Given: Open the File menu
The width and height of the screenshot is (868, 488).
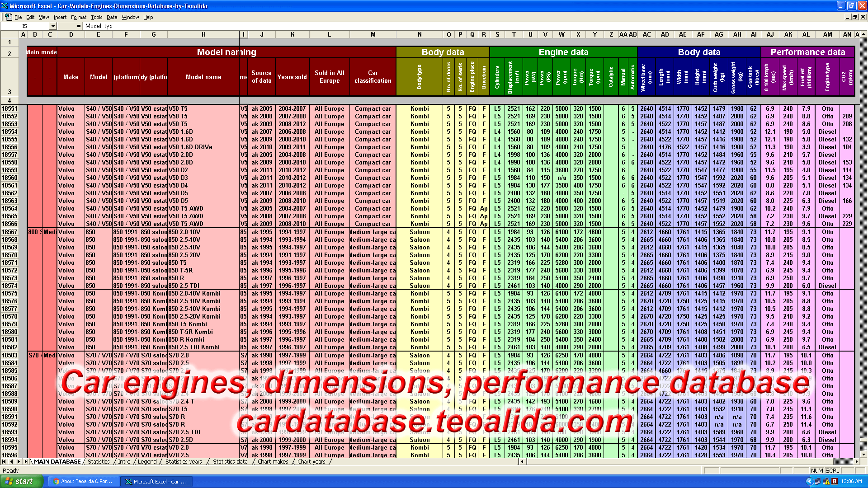Looking at the screenshot, I should [x=18, y=17].
